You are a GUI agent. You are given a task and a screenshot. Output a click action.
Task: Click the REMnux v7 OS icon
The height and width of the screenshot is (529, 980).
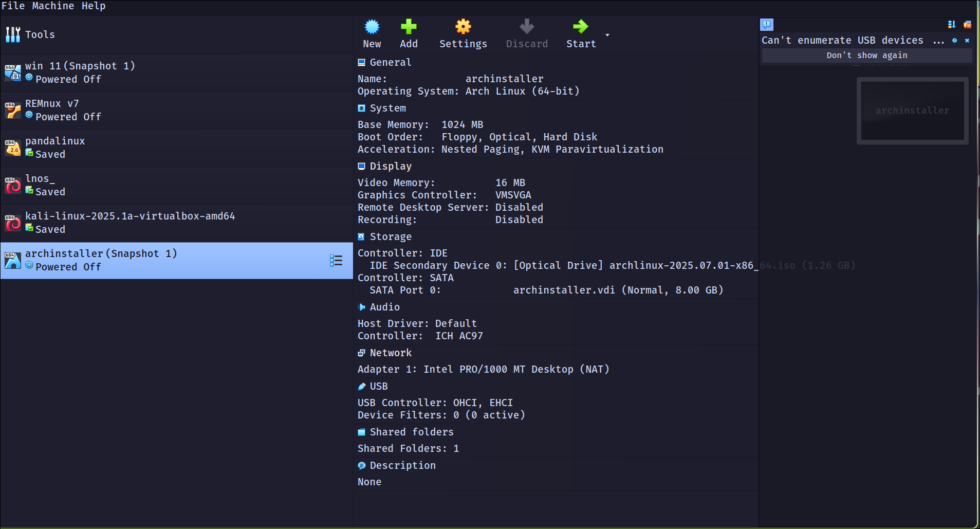[x=13, y=110]
